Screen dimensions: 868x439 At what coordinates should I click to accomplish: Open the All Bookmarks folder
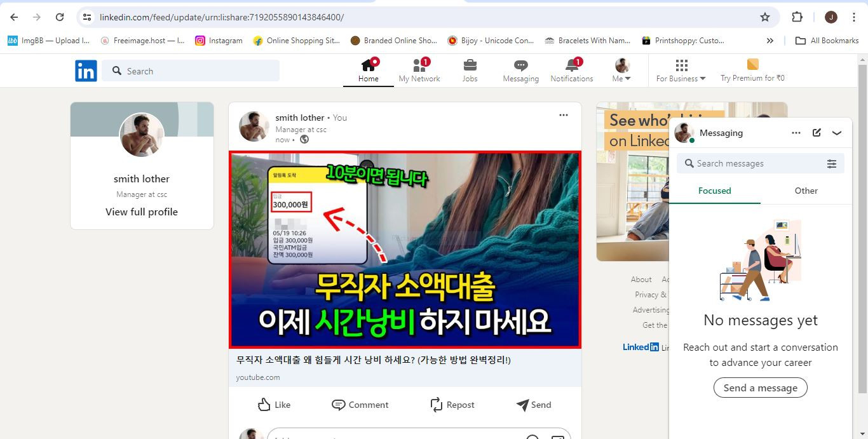pos(827,41)
